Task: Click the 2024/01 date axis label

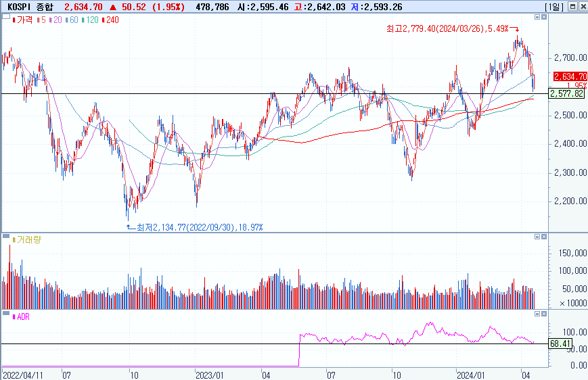Action: point(471,375)
